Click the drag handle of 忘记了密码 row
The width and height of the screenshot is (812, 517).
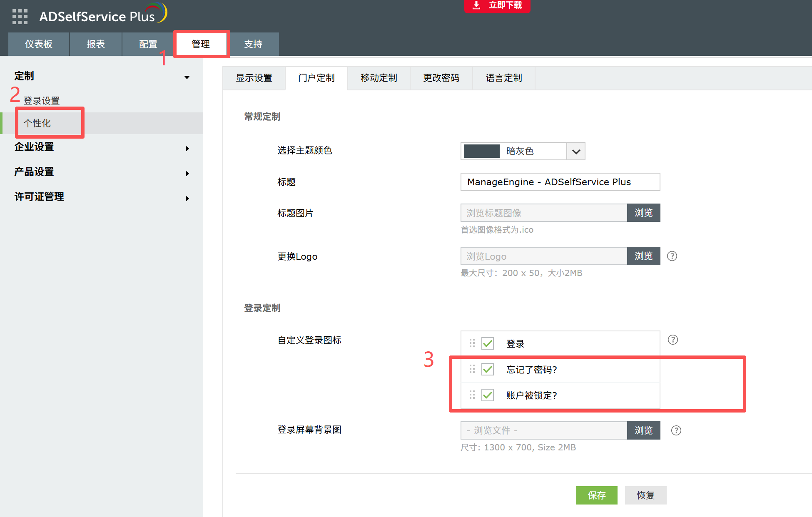pyautogui.click(x=472, y=369)
